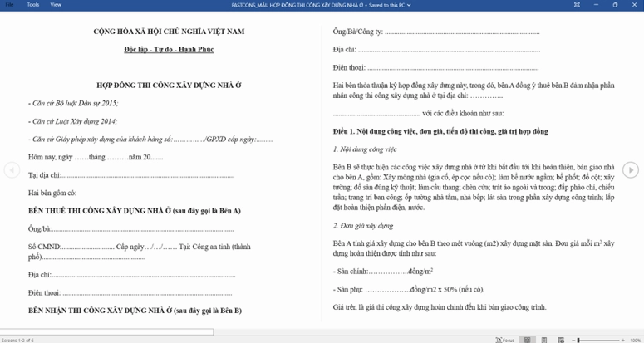Enable Focus mode in status bar
The image size is (644, 343).
[x=505, y=340]
